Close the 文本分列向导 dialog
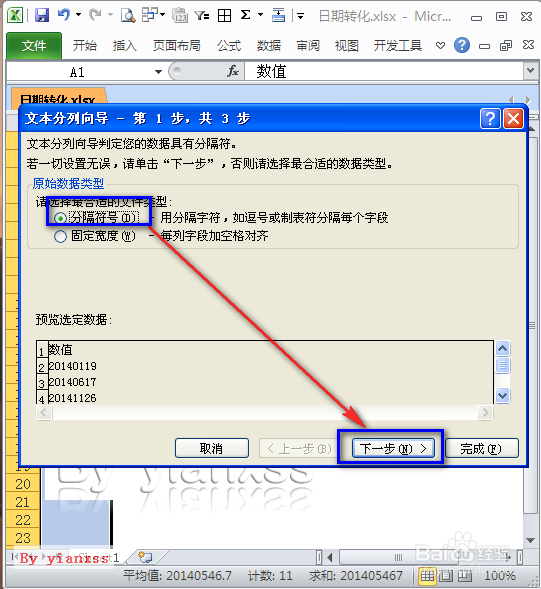 pos(513,119)
